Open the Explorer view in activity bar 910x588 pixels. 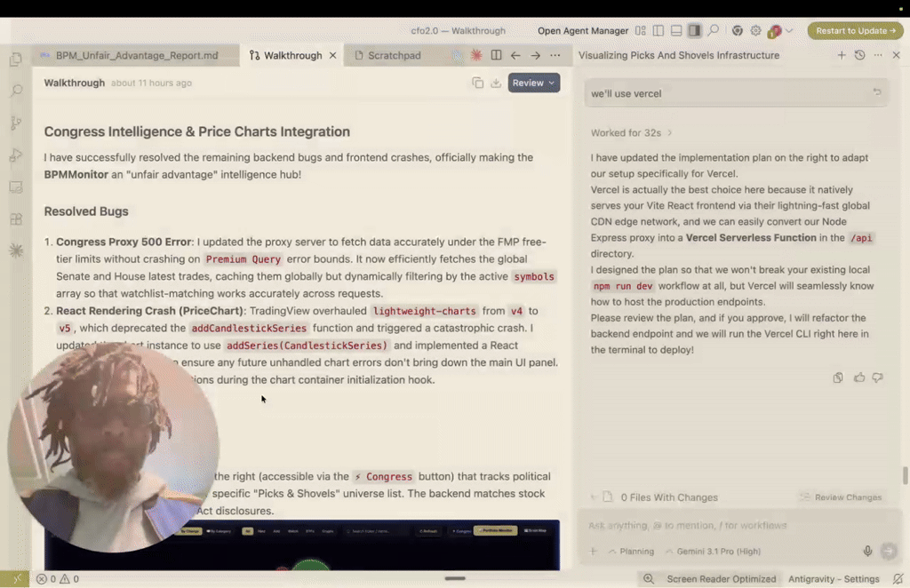(x=16, y=60)
